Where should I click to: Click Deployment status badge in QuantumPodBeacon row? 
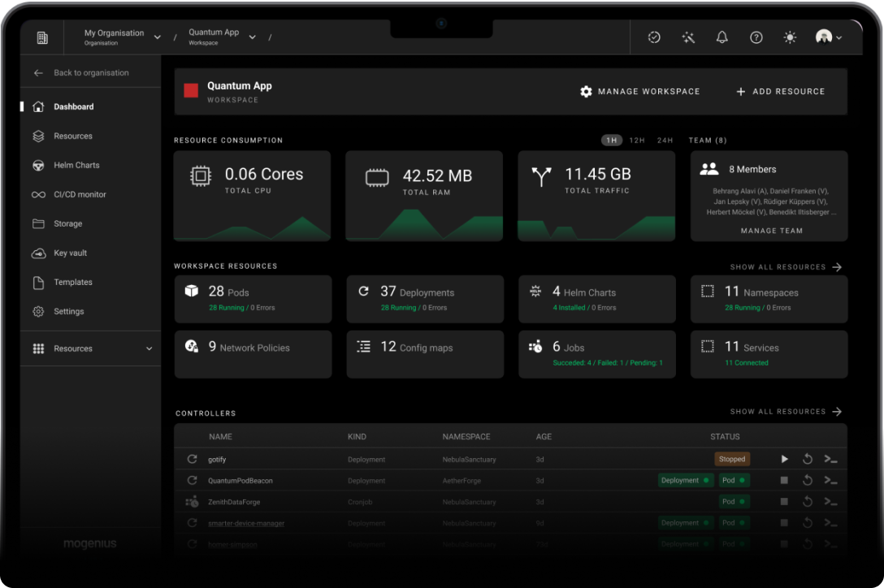click(x=685, y=480)
